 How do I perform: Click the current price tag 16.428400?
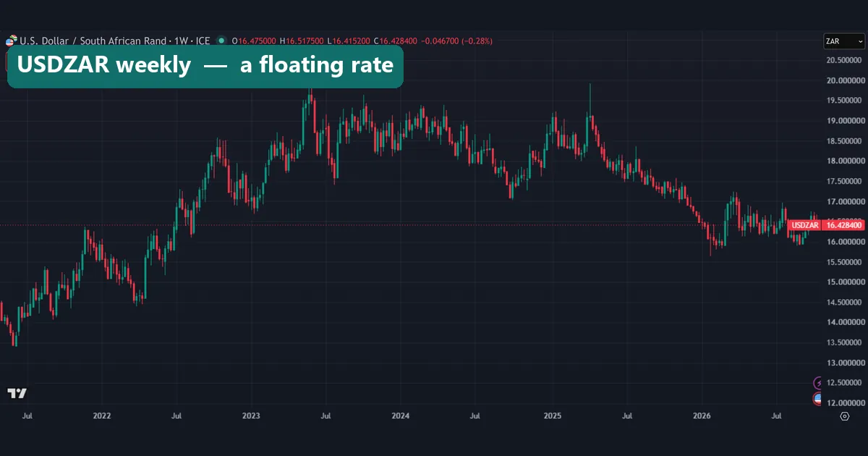coord(843,225)
